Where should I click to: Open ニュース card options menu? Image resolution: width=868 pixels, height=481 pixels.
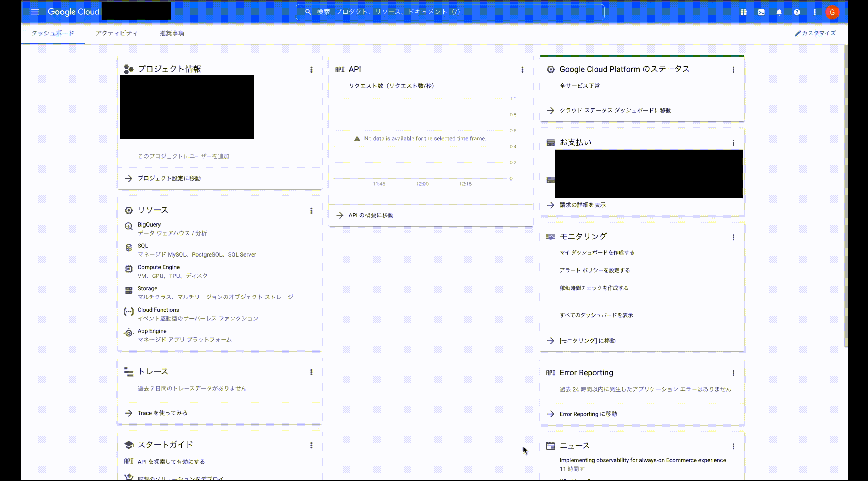pos(733,446)
